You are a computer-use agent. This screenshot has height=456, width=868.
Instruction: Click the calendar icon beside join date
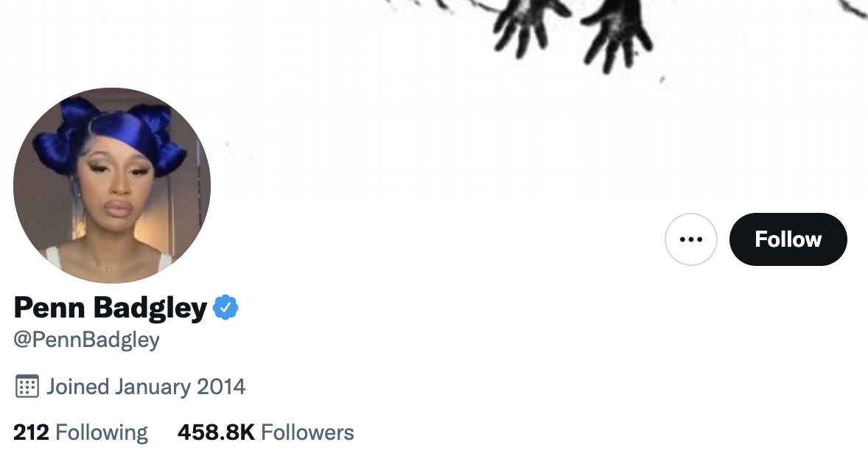click(27, 386)
